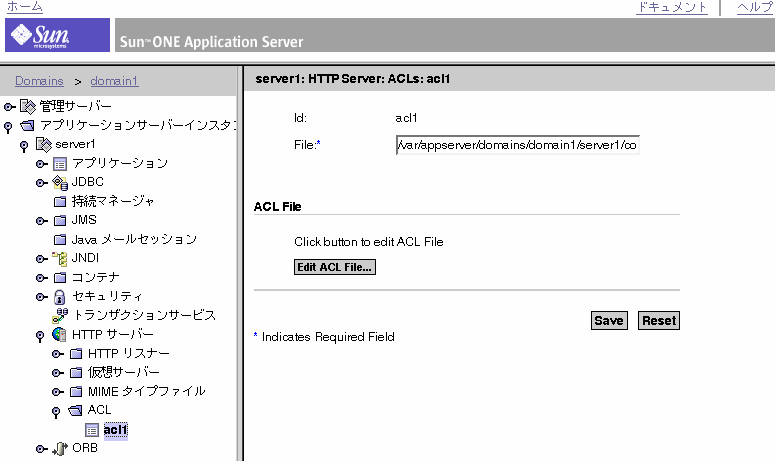Expand the 仮想サーバー tree node
Viewport: 775px width, 461px height.
click(x=58, y=373)
